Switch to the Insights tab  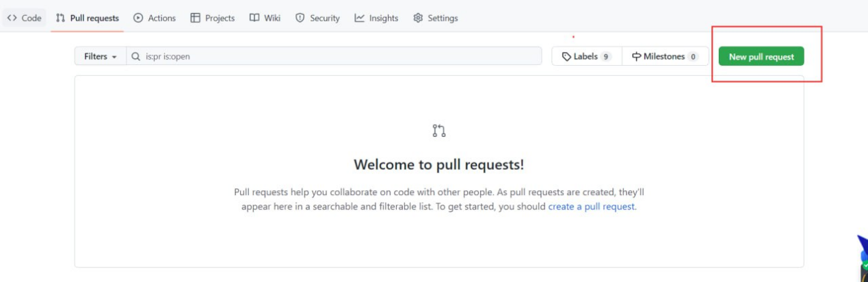point(376,18)
